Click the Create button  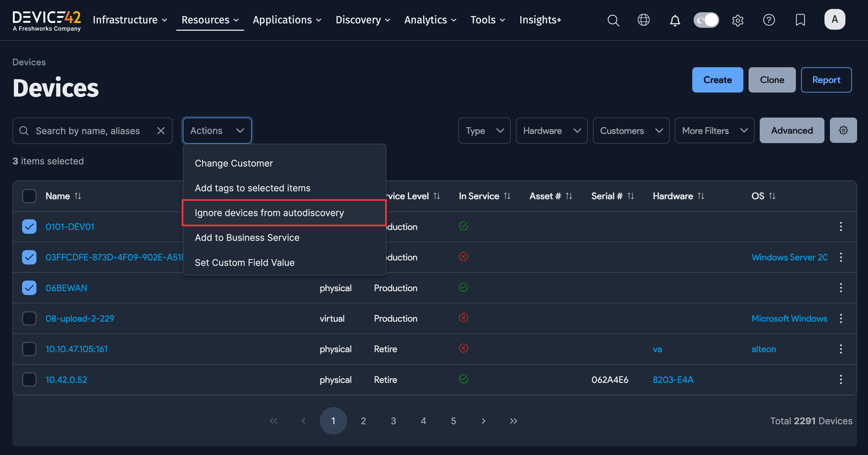tap(717, 80)
